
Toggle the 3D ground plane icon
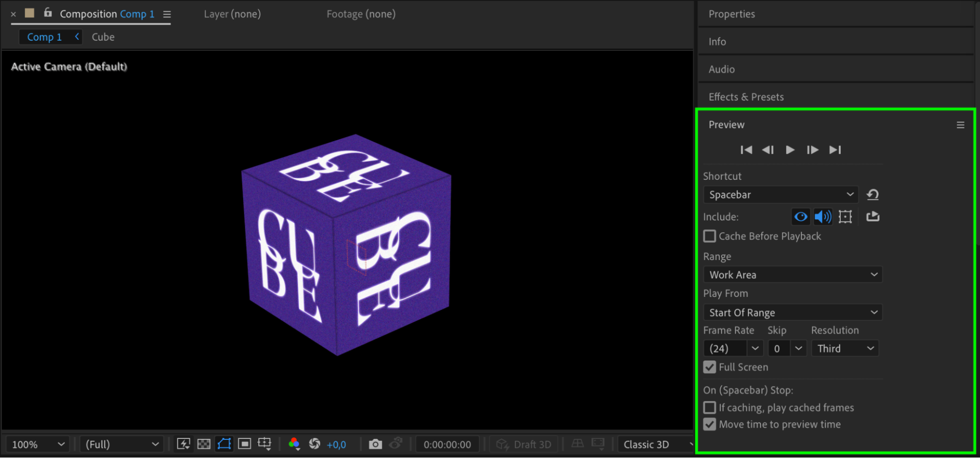point(578,444)
